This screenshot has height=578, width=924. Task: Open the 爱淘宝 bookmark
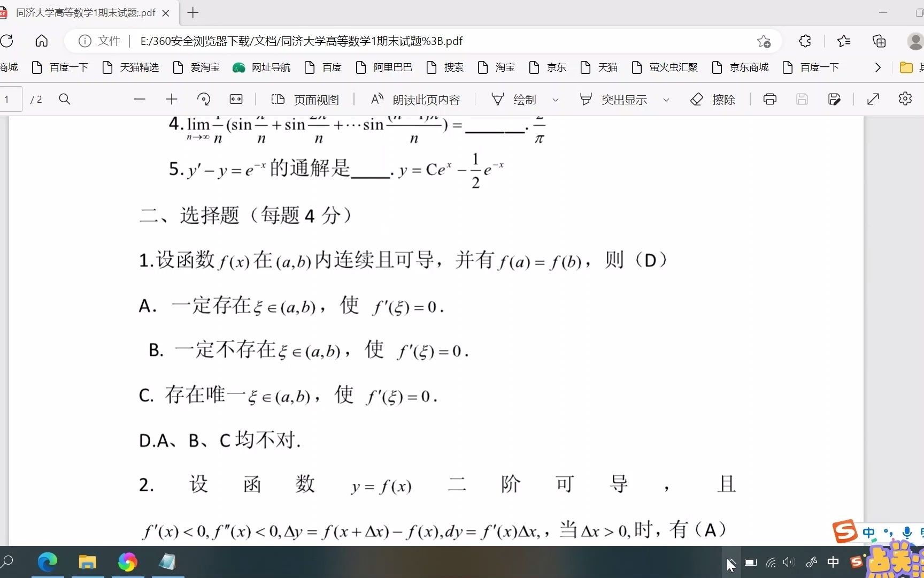[196, 67]
